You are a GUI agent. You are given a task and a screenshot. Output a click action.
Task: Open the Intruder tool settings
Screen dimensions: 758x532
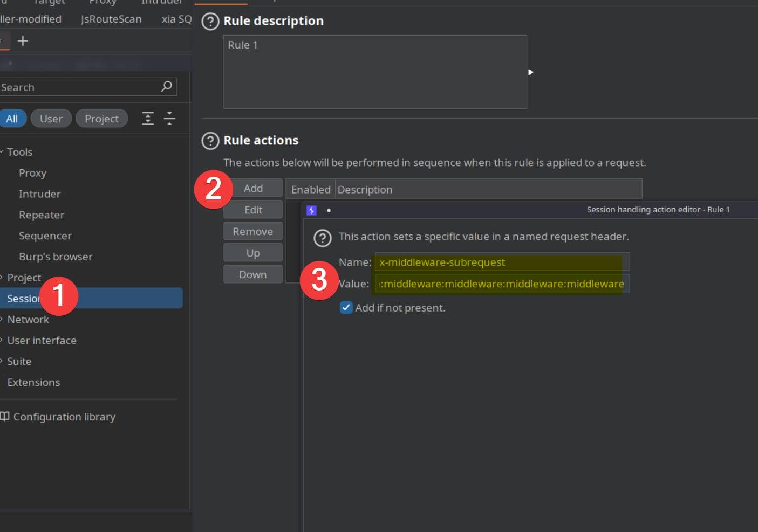point(39,194)
